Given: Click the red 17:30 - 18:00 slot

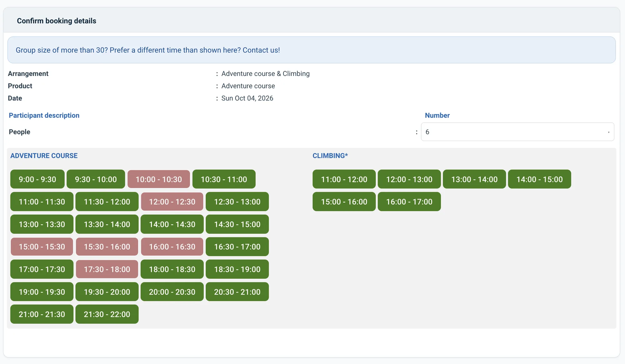Looking at the screenshot, I should tap(107, 269).
